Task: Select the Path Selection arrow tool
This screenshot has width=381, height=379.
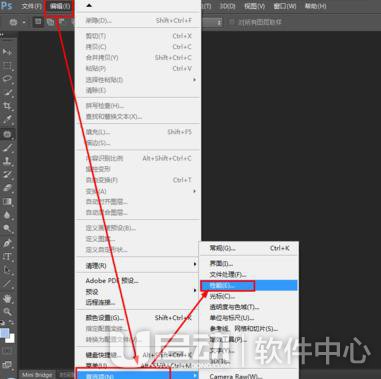Action: coord(7,270)
